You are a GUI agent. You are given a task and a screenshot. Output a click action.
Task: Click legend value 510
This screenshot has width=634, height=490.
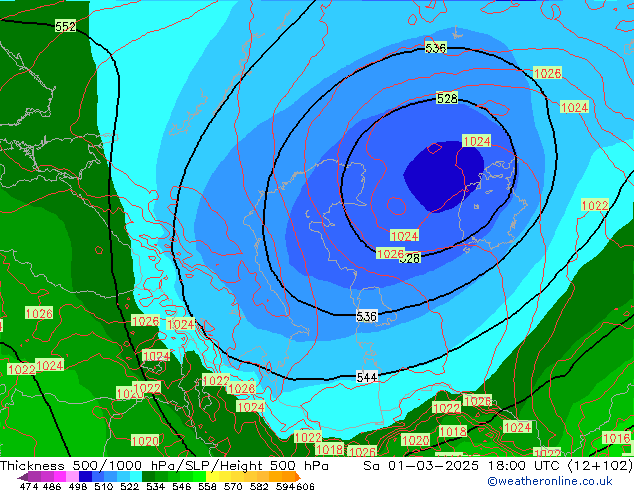[104, 486]
